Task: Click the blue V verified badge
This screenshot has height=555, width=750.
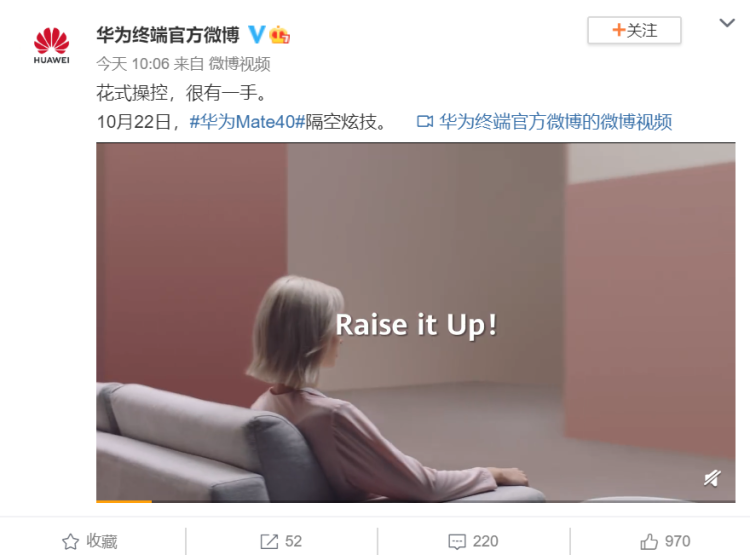Action: (257, 34)
